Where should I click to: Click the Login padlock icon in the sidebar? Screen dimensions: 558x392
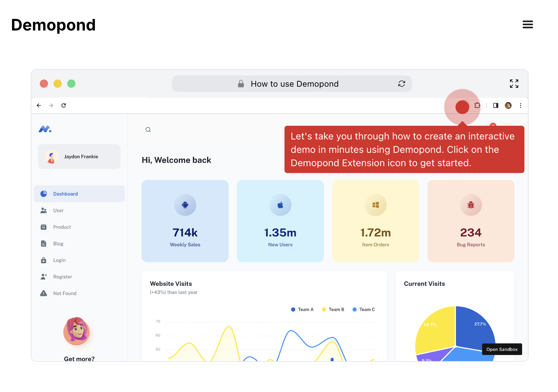[44, 260]
